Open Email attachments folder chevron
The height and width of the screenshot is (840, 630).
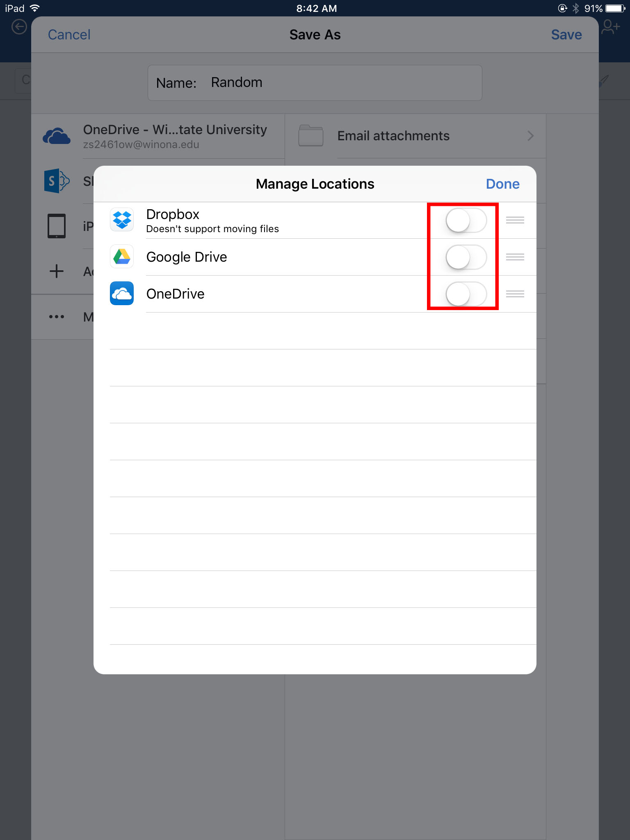530,136
